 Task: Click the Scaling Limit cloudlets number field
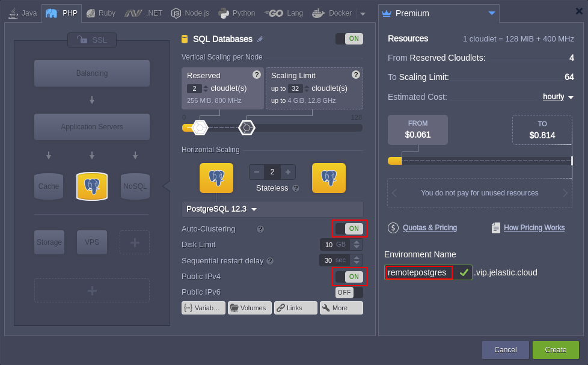(295, 88)
